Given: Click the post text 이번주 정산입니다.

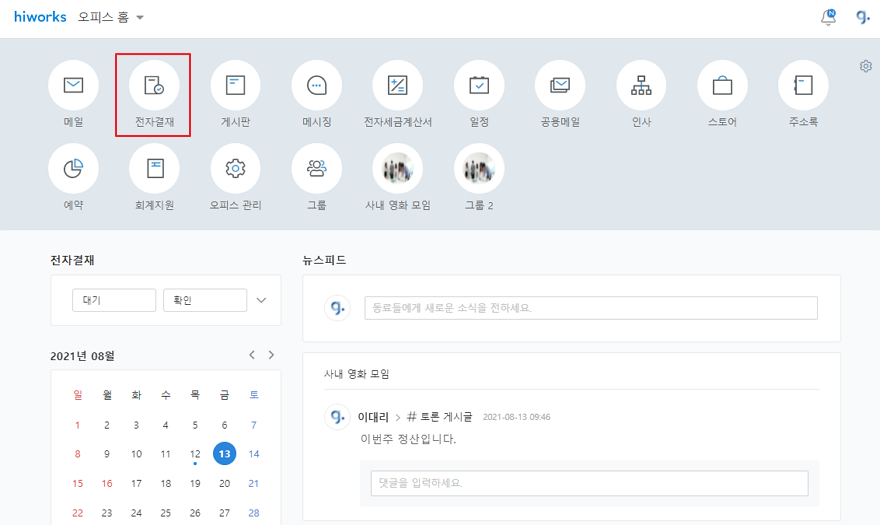Looking at the screenshot, I should pos(408,439).
